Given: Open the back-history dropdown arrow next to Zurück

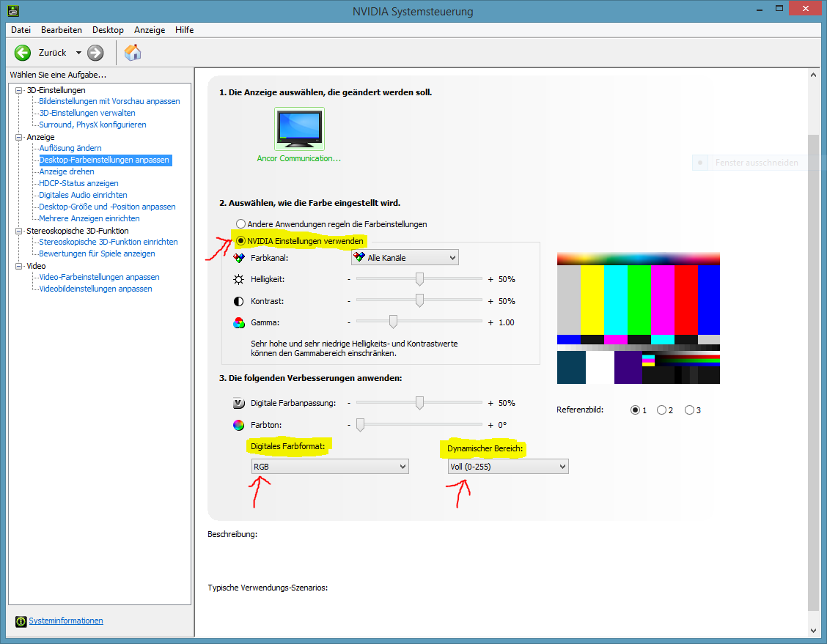Looking at the screenshot, I should click(78, 53).
